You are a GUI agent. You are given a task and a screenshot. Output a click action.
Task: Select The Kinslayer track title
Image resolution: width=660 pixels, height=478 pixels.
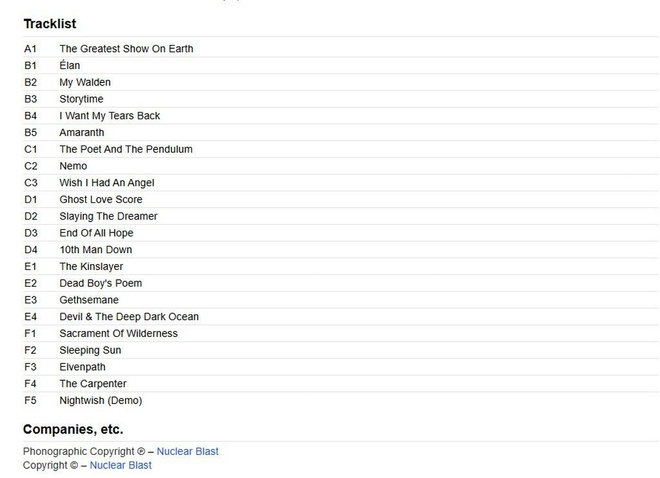pos(91,267)
